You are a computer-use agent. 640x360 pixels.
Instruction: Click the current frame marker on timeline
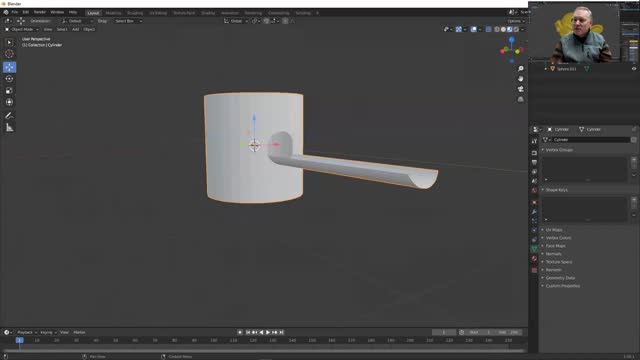coord(19,340)
